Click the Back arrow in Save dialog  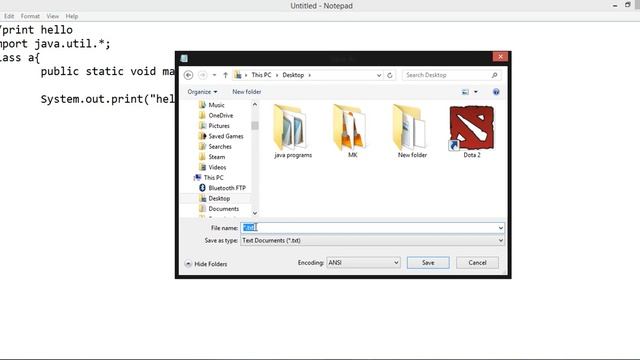pyautogui.click(x=188, y=75)
